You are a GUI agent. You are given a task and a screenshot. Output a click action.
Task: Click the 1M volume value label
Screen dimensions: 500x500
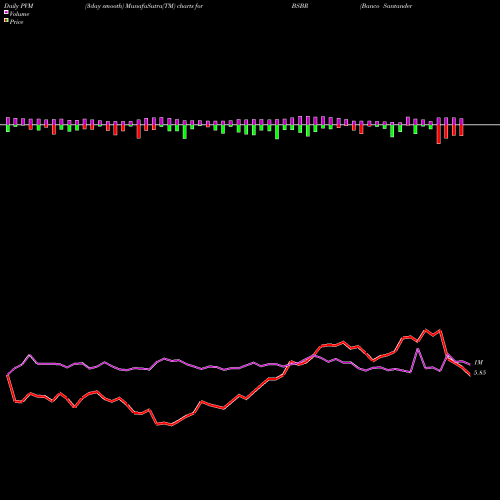point(478,362)
